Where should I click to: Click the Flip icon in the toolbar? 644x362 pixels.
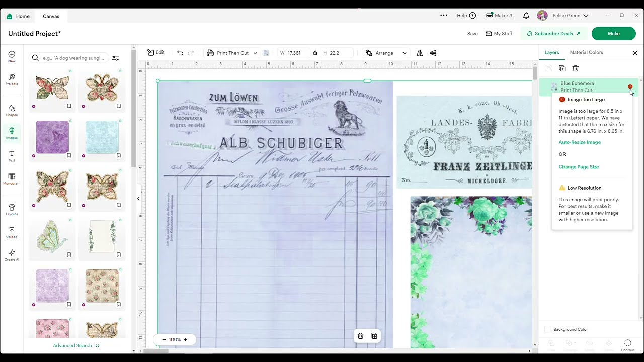point(420,53)
